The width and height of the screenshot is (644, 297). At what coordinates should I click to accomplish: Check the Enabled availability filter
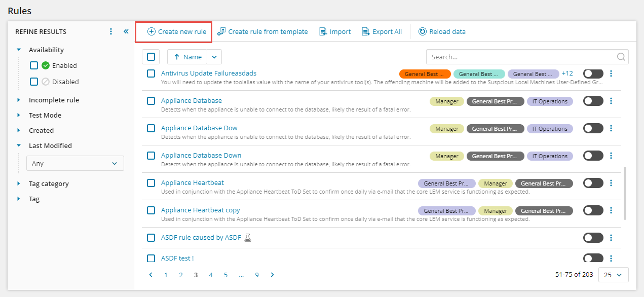coord(34,65)
